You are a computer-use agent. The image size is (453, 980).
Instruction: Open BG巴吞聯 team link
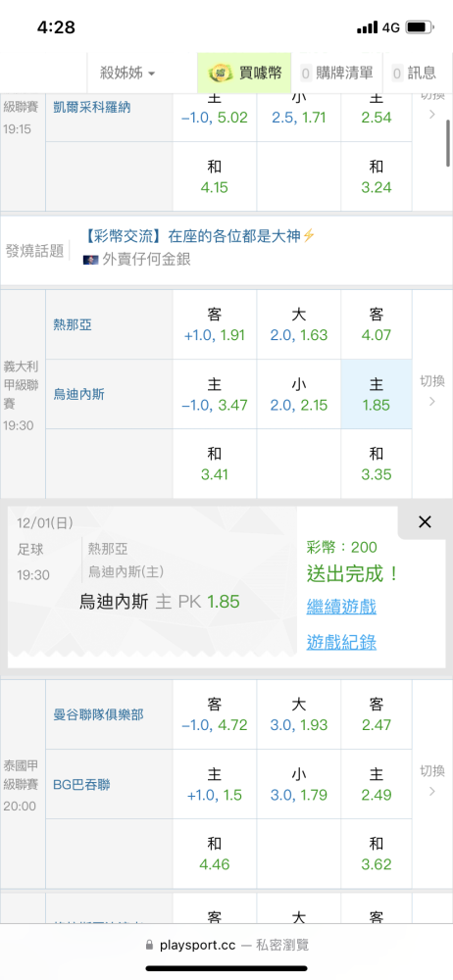tap(82, 784)
